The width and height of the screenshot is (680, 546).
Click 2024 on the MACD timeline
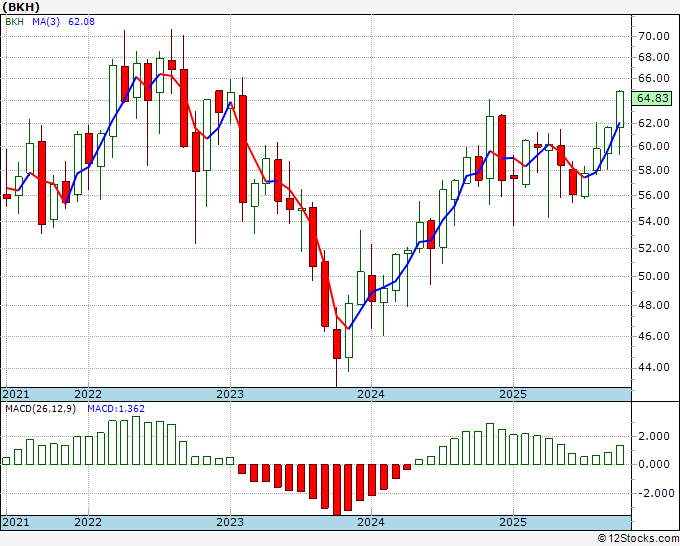[371, 522]
